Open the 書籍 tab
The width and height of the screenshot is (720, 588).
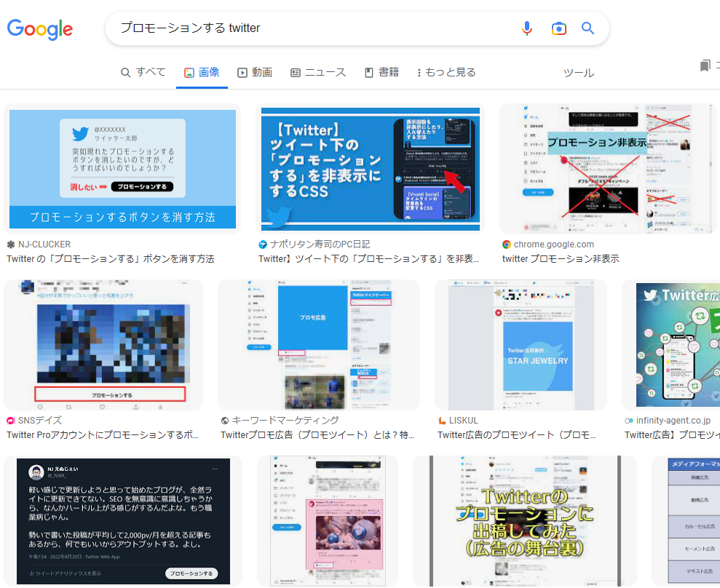[381, 72]
